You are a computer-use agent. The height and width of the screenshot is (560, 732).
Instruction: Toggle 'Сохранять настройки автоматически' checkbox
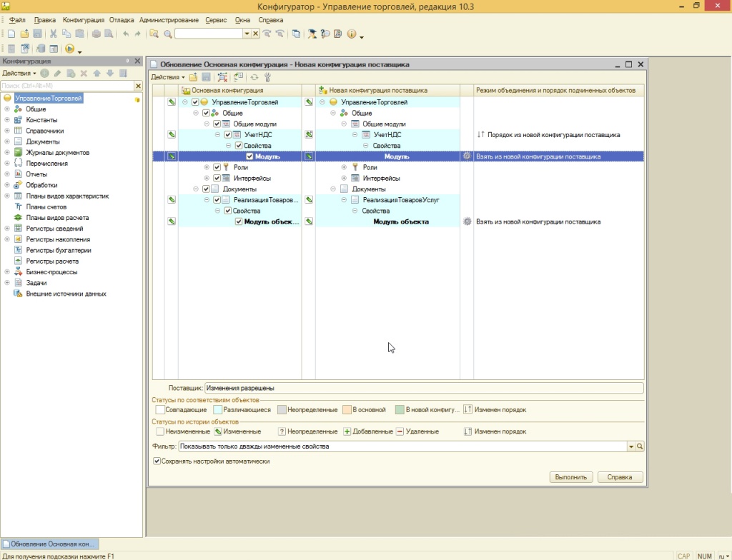point(157,461)
